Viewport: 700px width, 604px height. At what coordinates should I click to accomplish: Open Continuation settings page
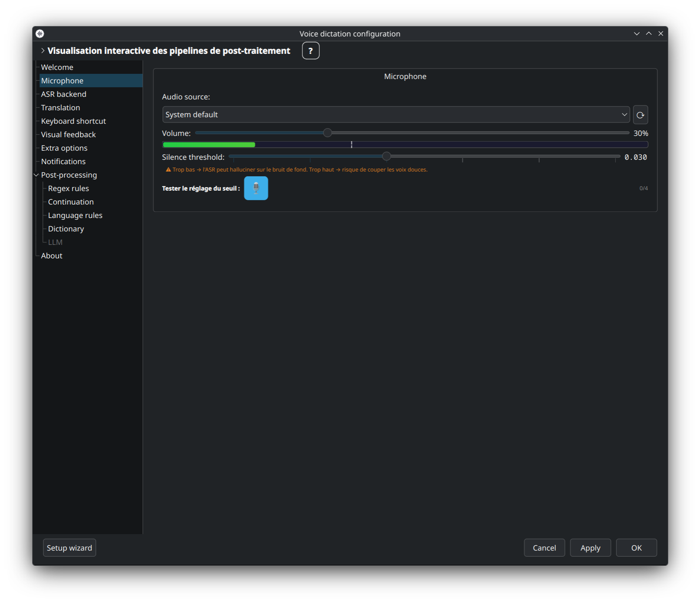point(71,202)
